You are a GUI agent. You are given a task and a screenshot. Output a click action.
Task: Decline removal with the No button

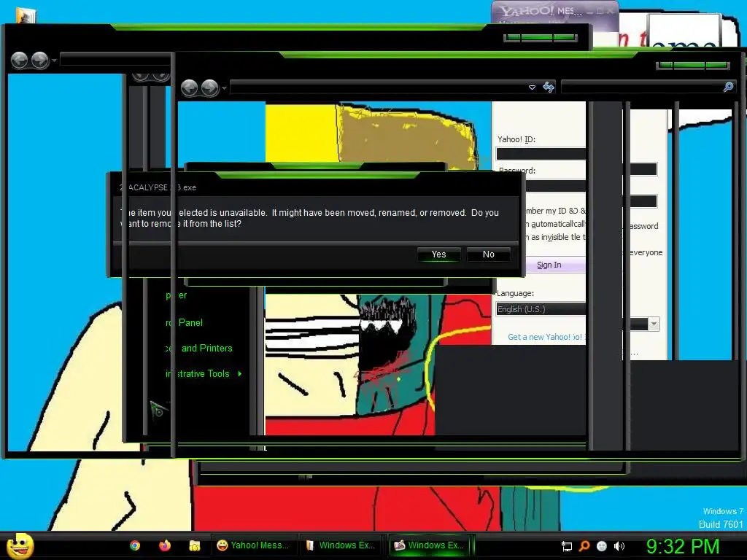click(x=488, y=254)
